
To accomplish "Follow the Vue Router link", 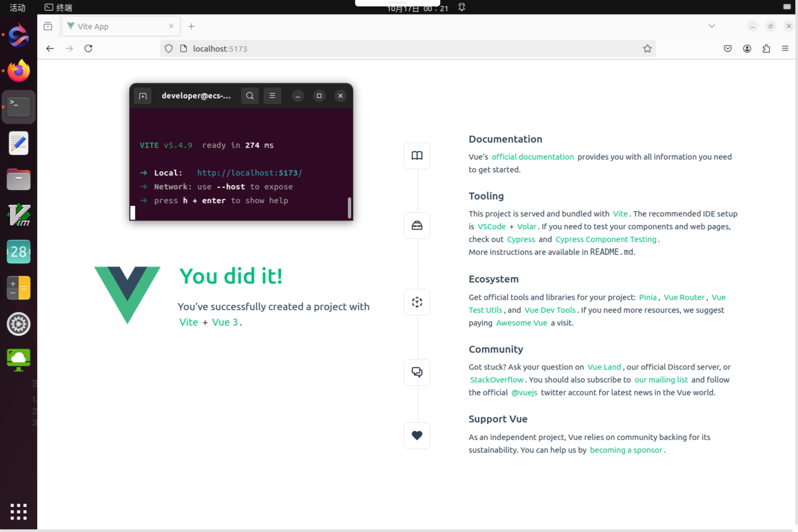I will [x=684, y=297].
